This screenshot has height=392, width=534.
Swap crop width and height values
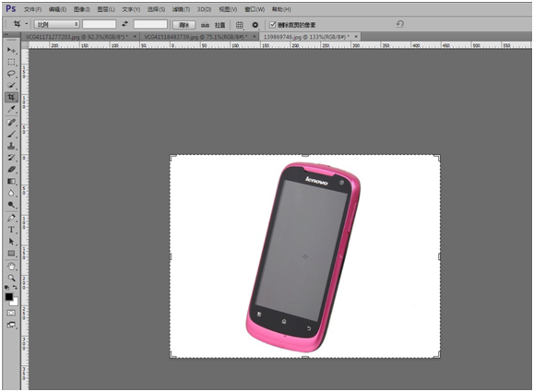click(125, 24)
